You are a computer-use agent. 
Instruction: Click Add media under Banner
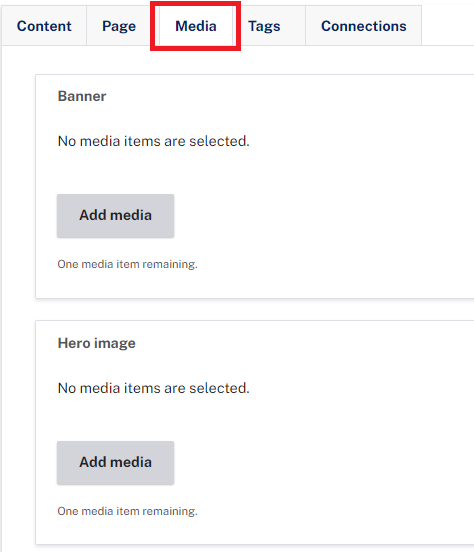point(116,216)
